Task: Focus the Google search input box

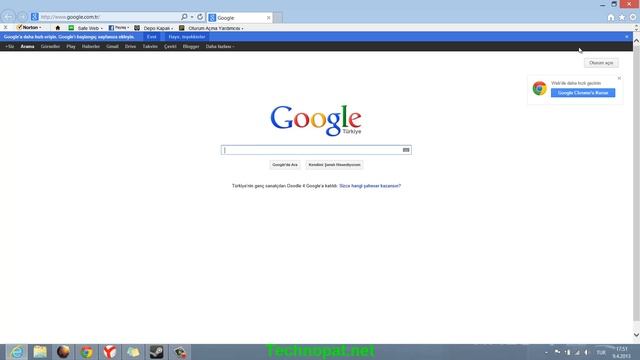Action: 311,150
